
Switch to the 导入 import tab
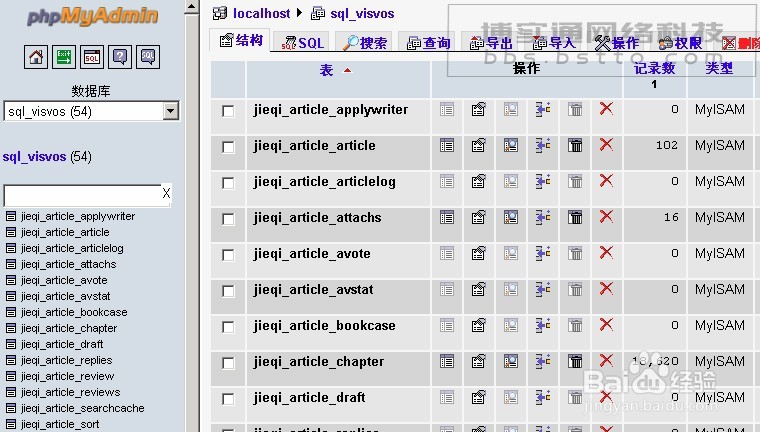554,43
